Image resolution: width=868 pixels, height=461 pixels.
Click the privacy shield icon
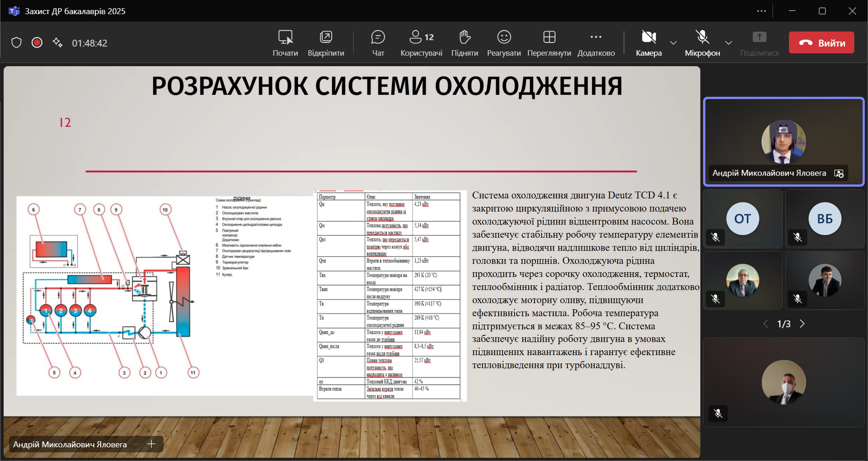click(16, 43)
